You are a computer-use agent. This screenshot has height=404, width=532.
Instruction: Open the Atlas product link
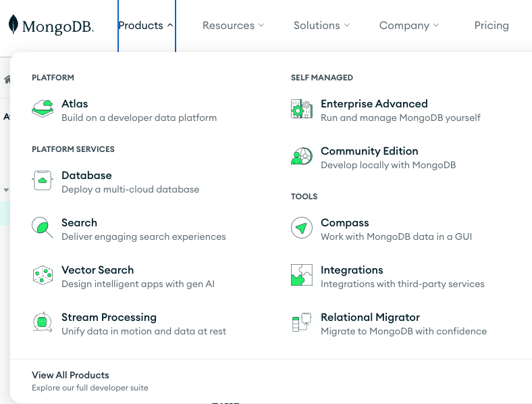(x=75, y=103)
